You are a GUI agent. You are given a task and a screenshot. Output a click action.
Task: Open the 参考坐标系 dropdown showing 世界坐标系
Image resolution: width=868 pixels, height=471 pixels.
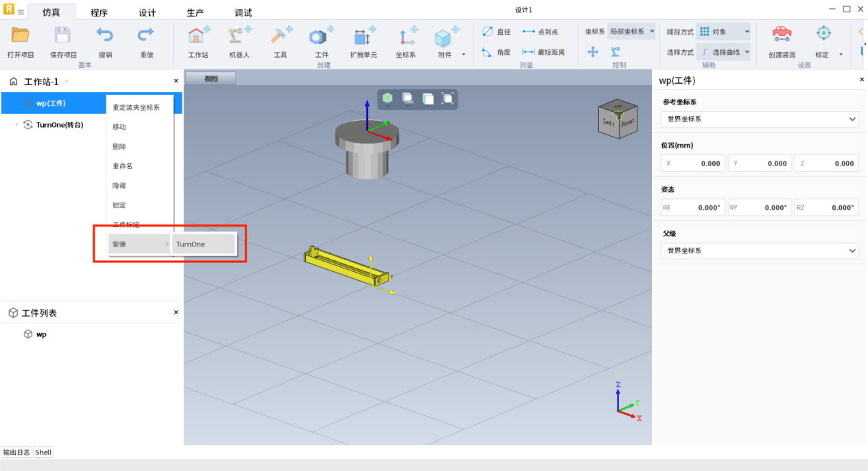760,119
